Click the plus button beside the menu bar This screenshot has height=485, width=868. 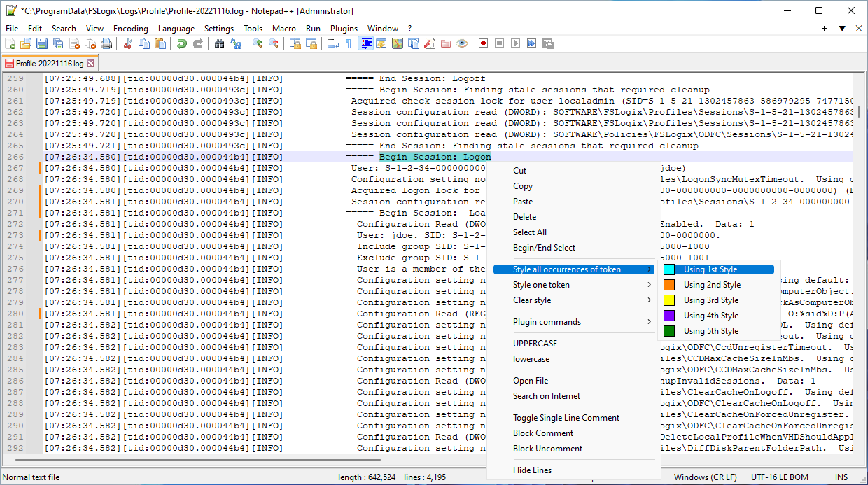pos(824,29)
